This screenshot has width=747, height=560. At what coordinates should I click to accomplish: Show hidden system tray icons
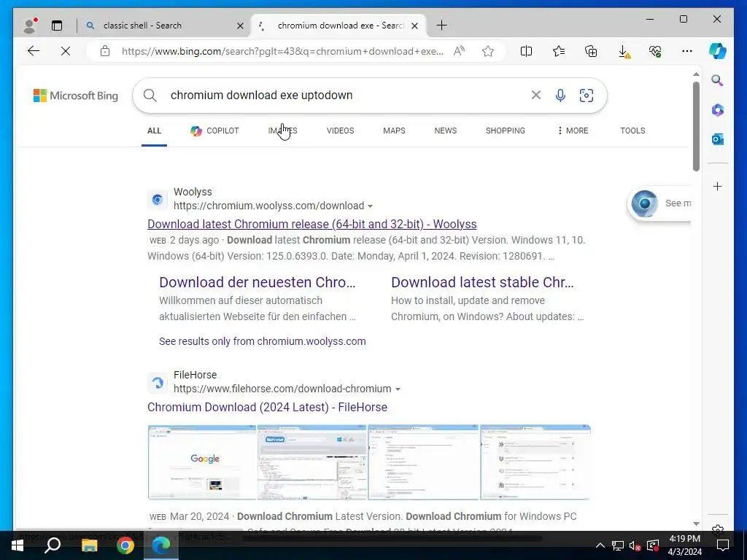coord(600,545)
